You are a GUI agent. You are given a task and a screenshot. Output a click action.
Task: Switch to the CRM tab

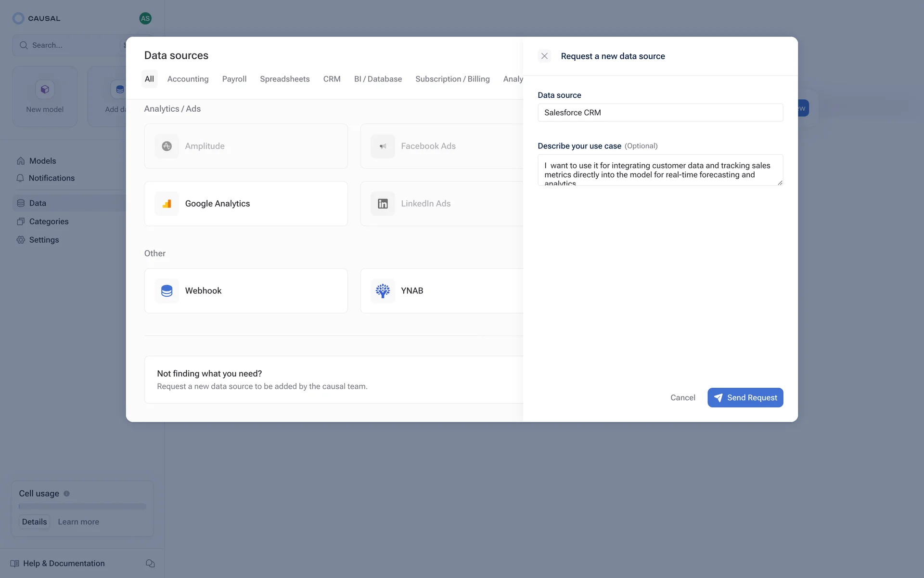coord(332,79)
